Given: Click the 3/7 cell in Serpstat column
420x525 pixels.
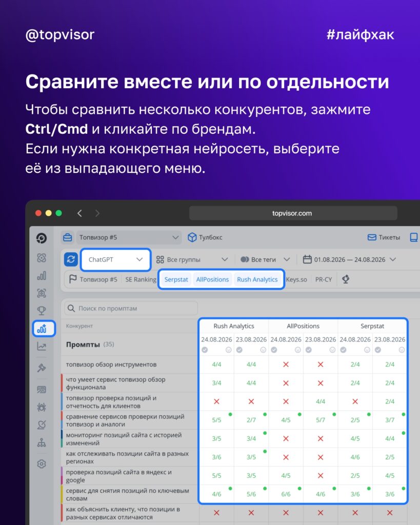Looking at the screenshot, I should 390,420.
